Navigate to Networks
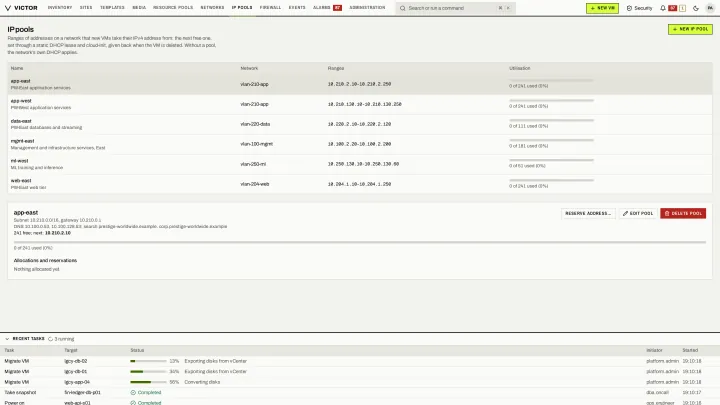 [212, 8]
